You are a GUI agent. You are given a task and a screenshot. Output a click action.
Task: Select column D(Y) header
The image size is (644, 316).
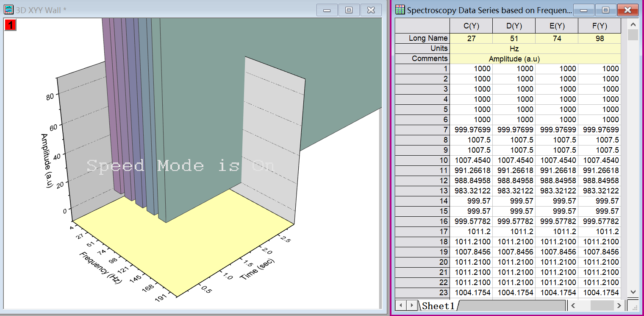coord(514,26)
